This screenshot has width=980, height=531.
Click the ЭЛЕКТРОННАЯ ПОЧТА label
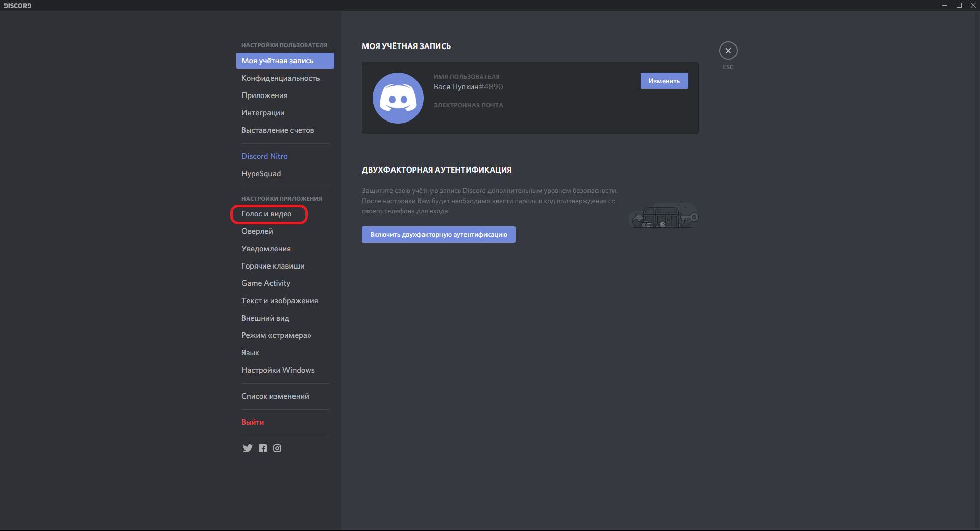[x=468, y=105]
